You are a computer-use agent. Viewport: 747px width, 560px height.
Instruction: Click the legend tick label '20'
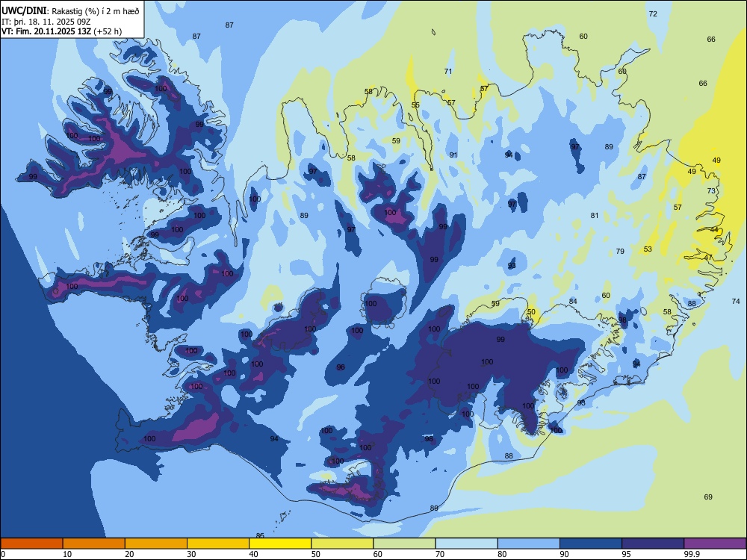pyautogui.click(x=129, y=554)
